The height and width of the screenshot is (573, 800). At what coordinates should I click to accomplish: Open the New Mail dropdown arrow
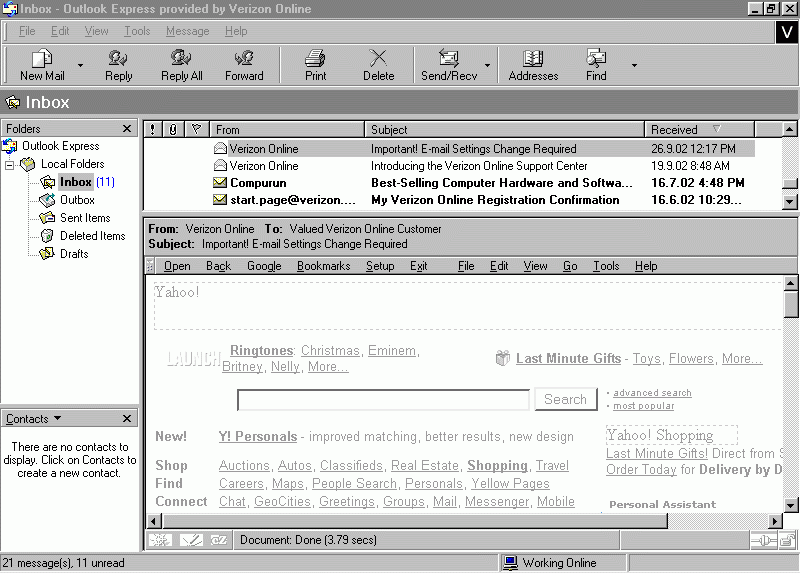[x=80, y=65]
